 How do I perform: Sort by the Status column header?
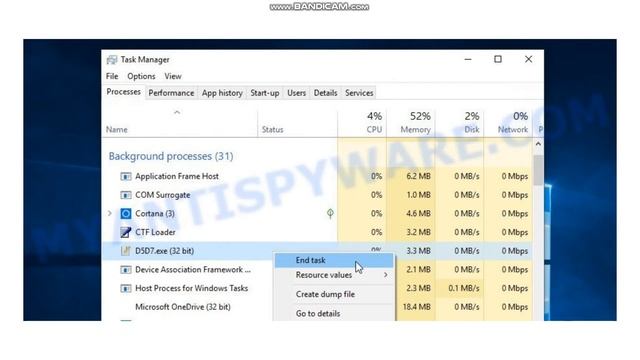coord(272,130)
